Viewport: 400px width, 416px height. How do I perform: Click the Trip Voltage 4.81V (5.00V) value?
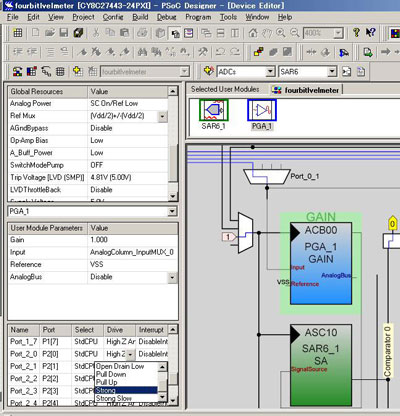pos(128,178)
